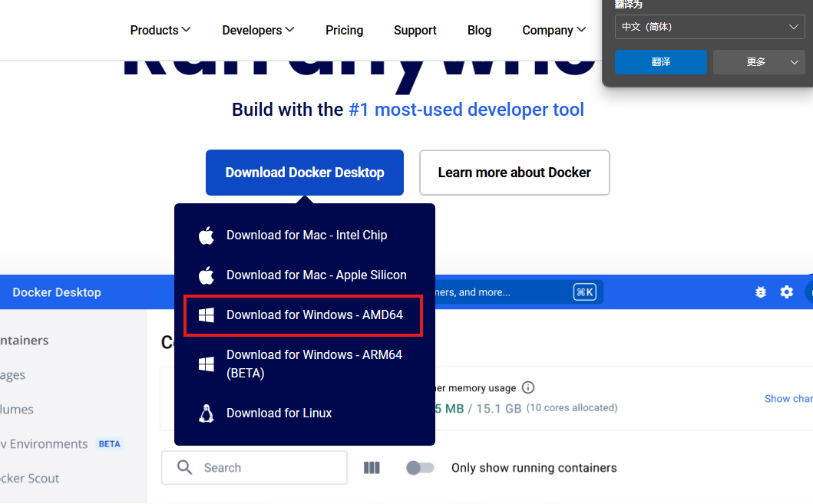The height and width of the screenshot is (504, 813).
Task: Click the Linux penguin icon
Action: 207,413
